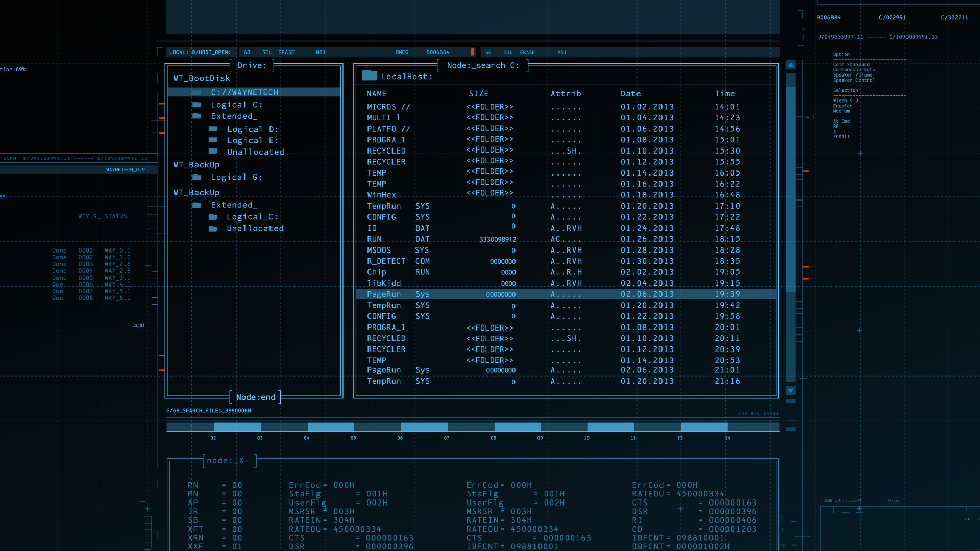This screenshot has width=980, height=551.
Task: Click folder icon beside Unallocated under Logical_C:
Action: [x=213, y=229]
